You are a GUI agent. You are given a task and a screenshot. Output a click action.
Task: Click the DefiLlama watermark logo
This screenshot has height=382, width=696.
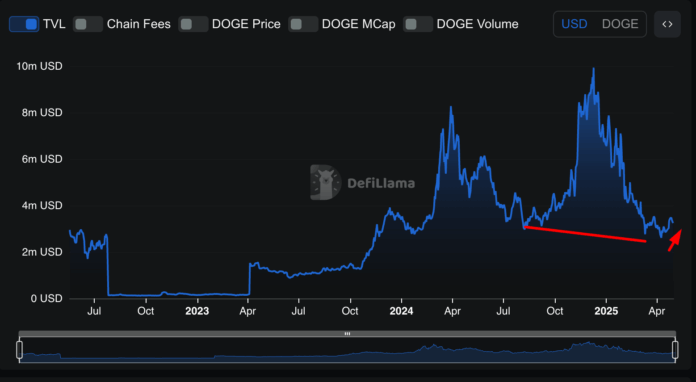(x=362, y=182)
